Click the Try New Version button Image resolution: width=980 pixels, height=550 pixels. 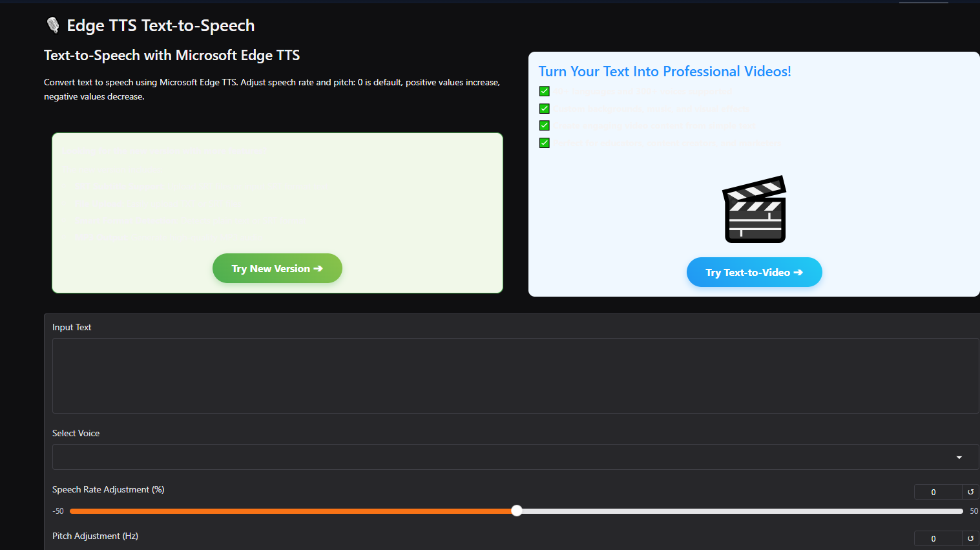277,268
